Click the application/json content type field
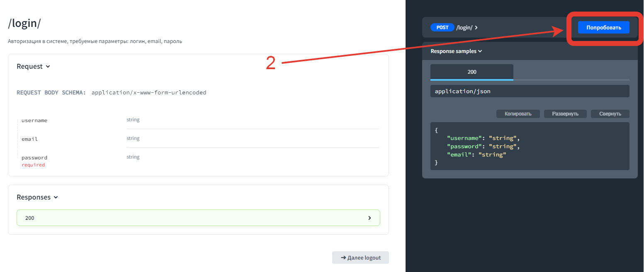Screen dimensions: 644x272 (x=530, y=91)
